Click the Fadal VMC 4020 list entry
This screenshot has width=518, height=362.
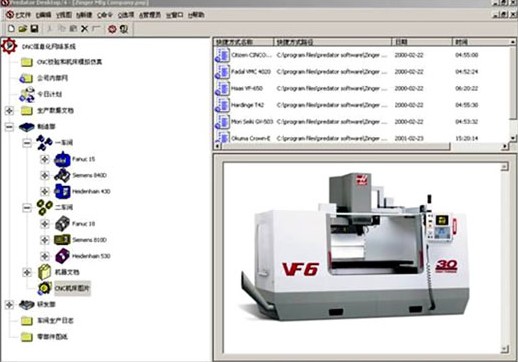(251, 72)
